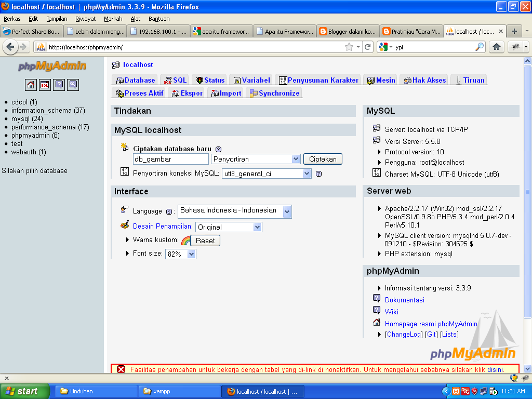This screenshot has width=532, height=399.
Task: Open the list all tabs dropdown arrow
Action: click(x=527, y=31)
